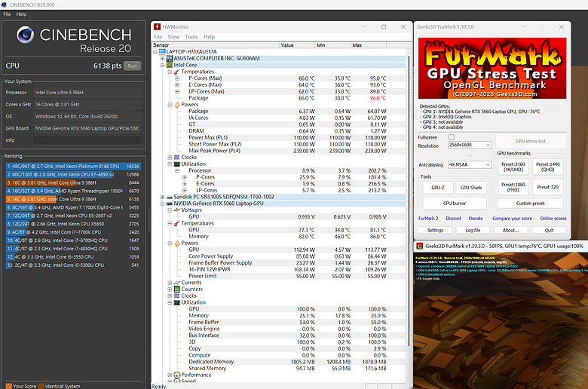Open the Tools menu in HWMonitor
Viewport: 588px width, 389px height.
pyautogui.click(x=191, y=37)
